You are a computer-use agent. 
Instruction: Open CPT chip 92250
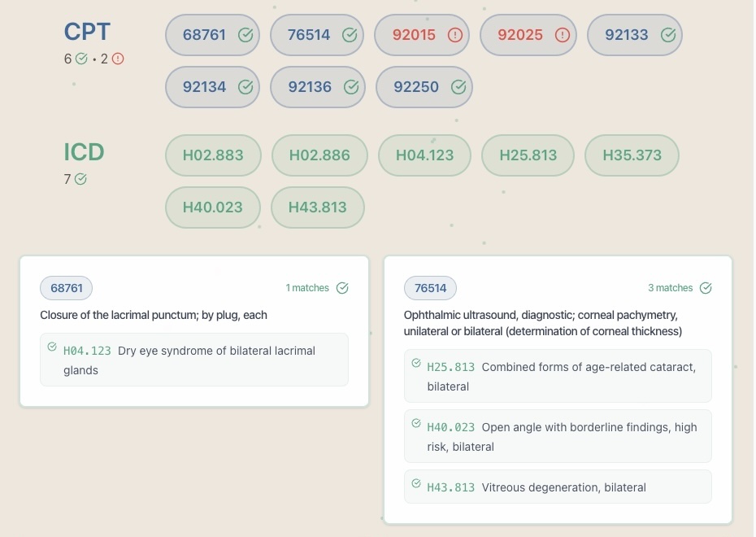(x=424, y=87)
